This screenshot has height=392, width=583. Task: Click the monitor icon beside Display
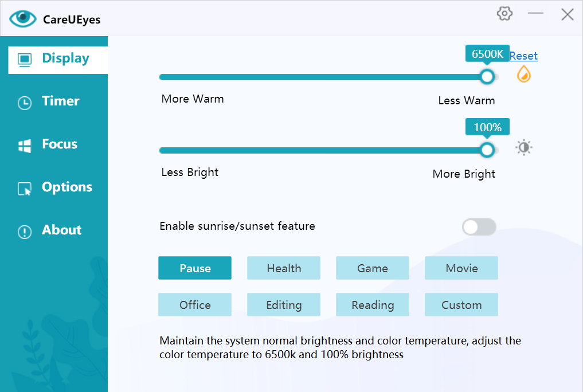pos(25,59)
